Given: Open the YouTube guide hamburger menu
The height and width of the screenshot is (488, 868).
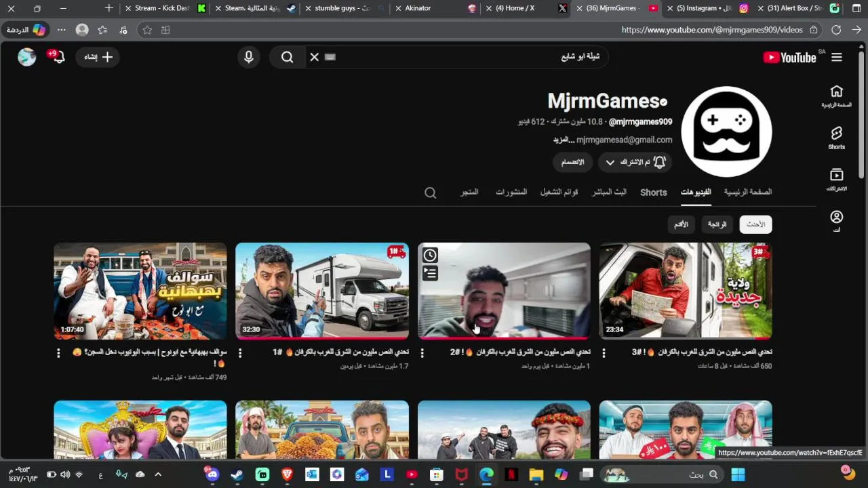Looking at the screenshot, I should coord(837,58).
